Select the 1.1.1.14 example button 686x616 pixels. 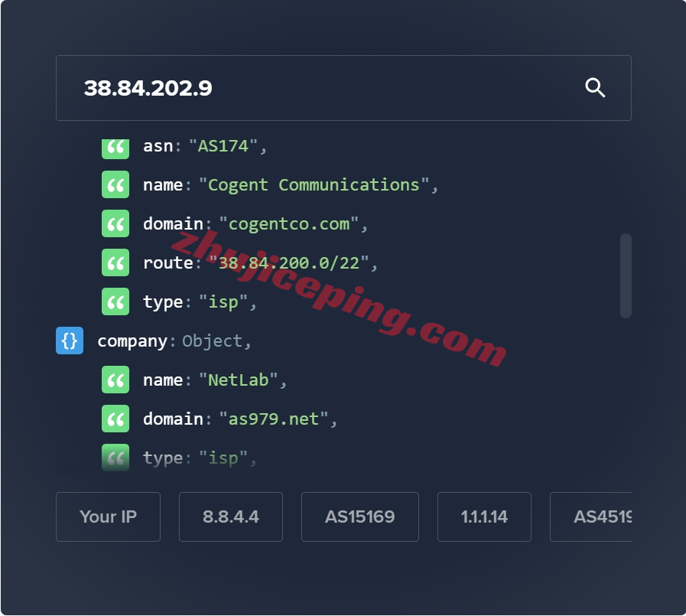click(x=484, y=517)
